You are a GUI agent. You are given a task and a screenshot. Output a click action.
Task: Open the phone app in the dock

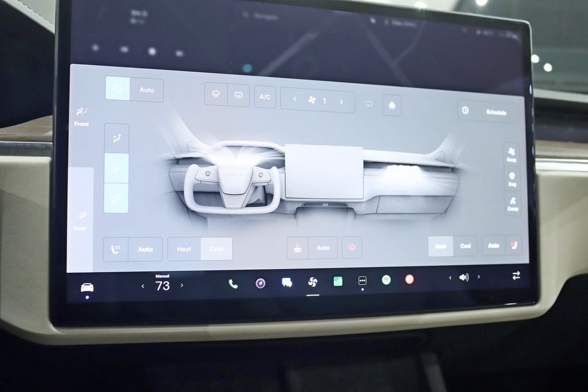(233, 284)
